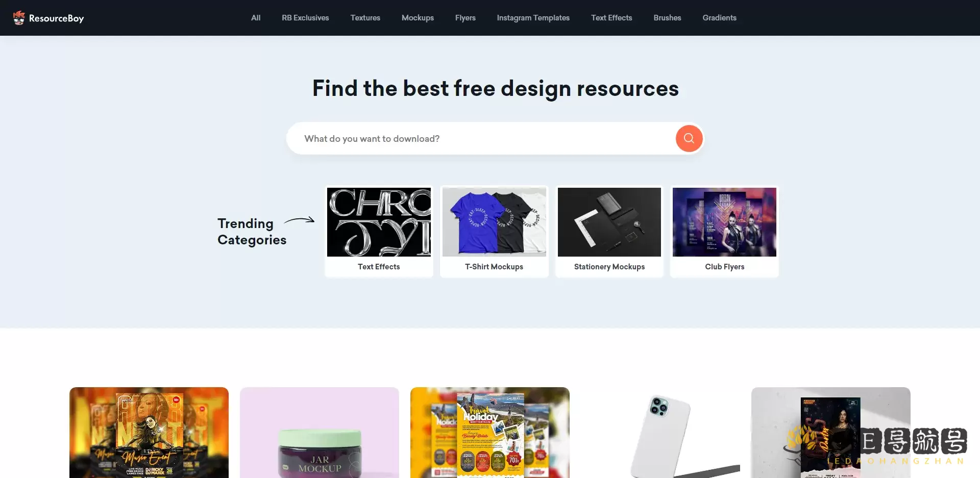Click the orange search magnifier button
The width and height of the screenshot is (980, 478).
point(689,138)
